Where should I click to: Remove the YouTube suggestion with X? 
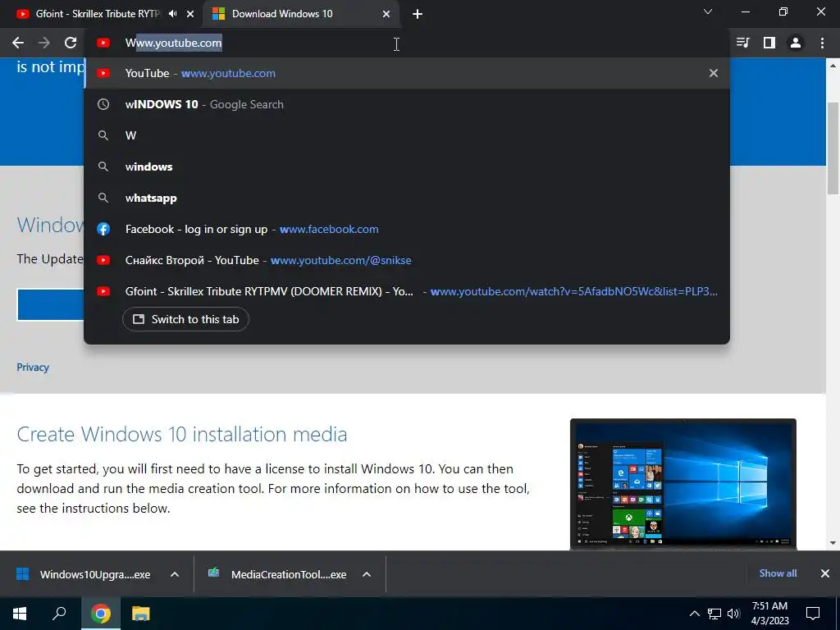714,73
